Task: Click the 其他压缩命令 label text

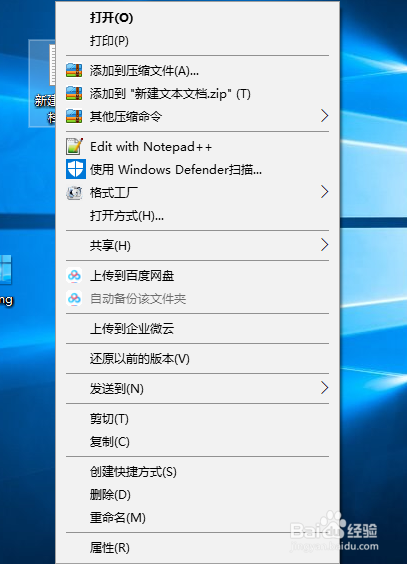Action: click(x=126, y=117)
